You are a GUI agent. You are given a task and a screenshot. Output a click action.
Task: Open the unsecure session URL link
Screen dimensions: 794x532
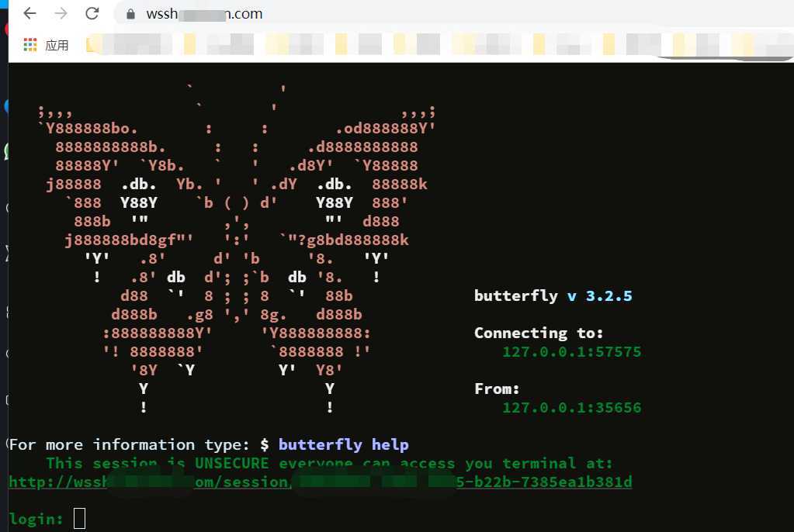[321, 482]
